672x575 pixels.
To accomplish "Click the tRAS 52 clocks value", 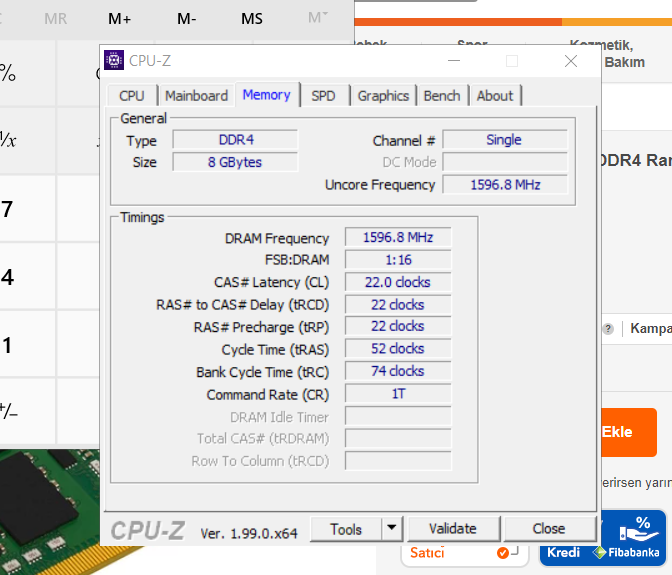I will (x=398, y=348).
